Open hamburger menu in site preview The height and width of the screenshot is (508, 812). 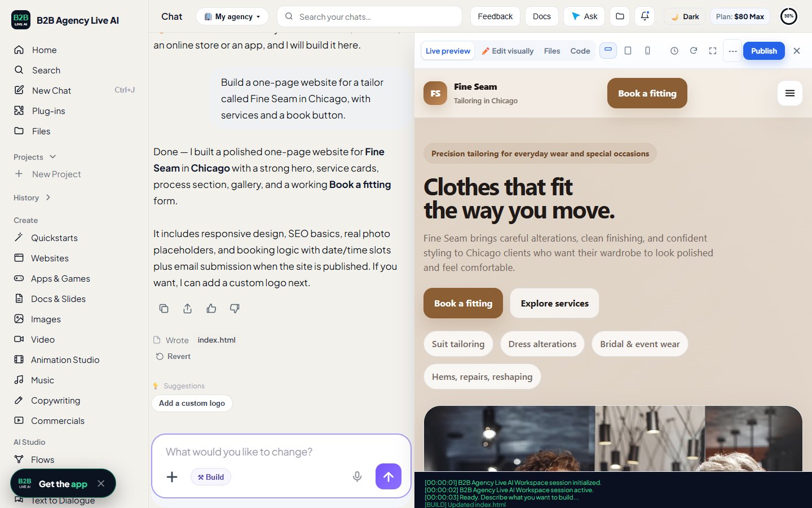790,93
